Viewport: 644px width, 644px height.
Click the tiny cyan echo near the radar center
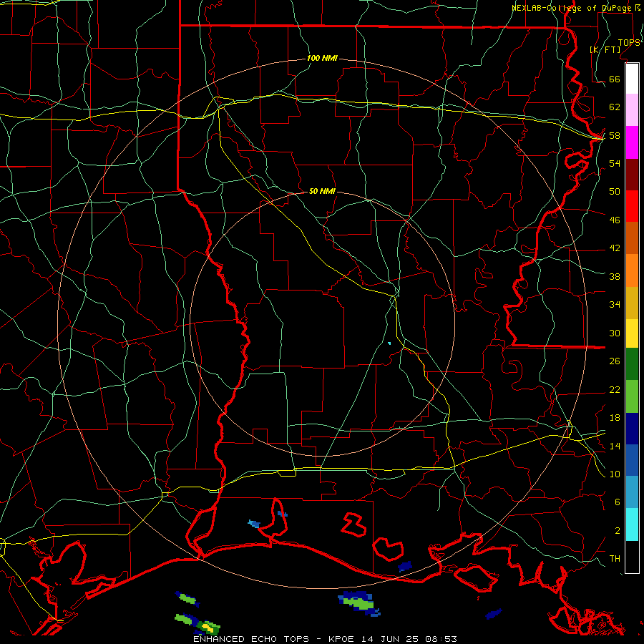[x=389, y=343]
